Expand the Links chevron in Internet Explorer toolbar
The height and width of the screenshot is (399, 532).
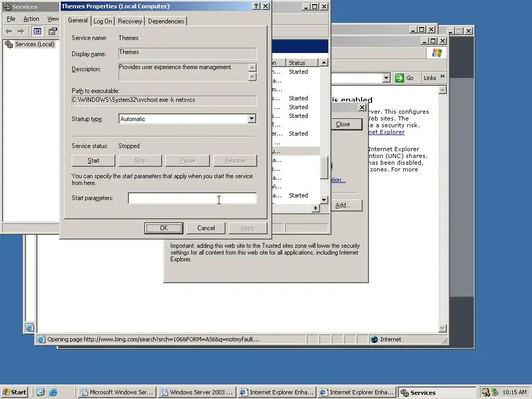[x=443, y=76]
